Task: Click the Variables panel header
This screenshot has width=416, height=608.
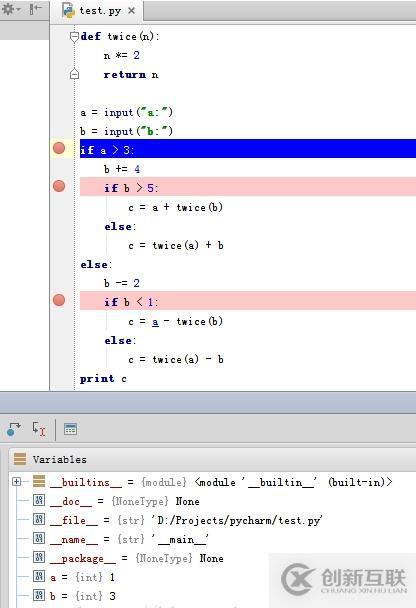Action: 212,459
